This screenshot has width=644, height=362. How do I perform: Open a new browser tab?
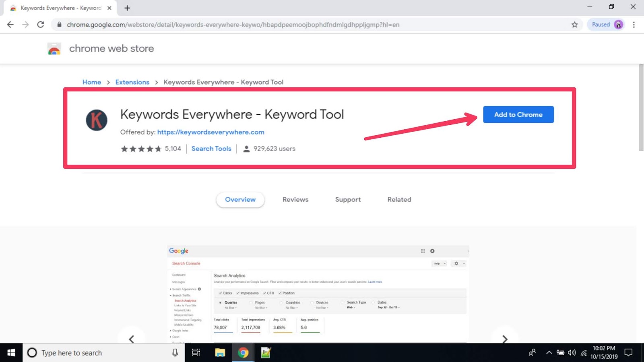pyautogui.click(x=127, y=8)
